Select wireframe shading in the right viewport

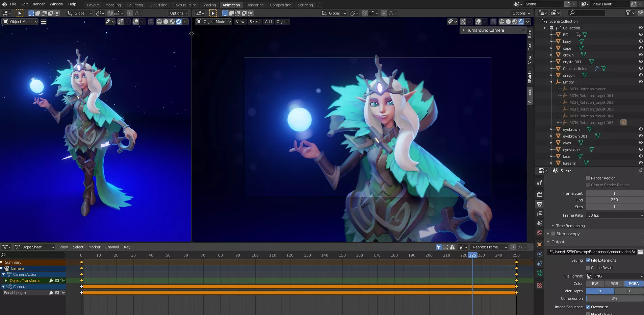502,22
